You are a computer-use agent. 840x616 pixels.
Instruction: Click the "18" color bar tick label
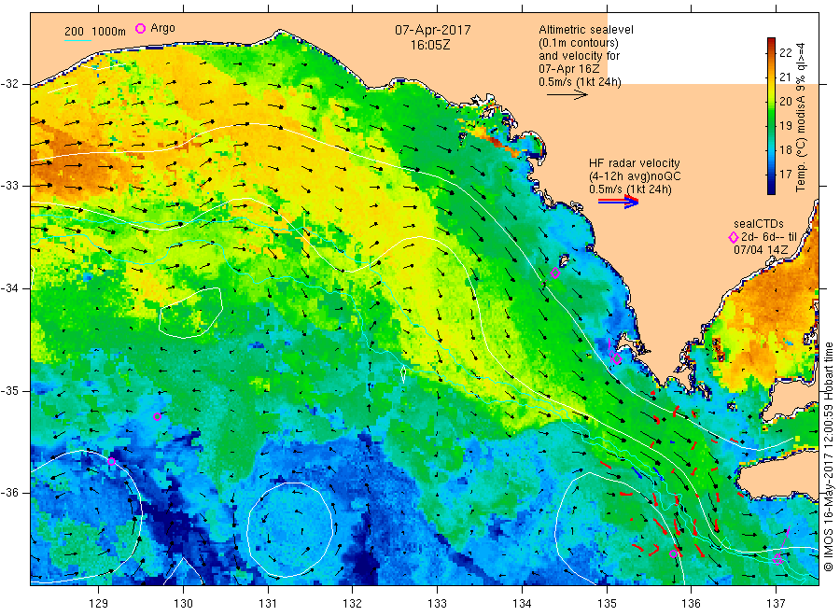pos(785,150)
